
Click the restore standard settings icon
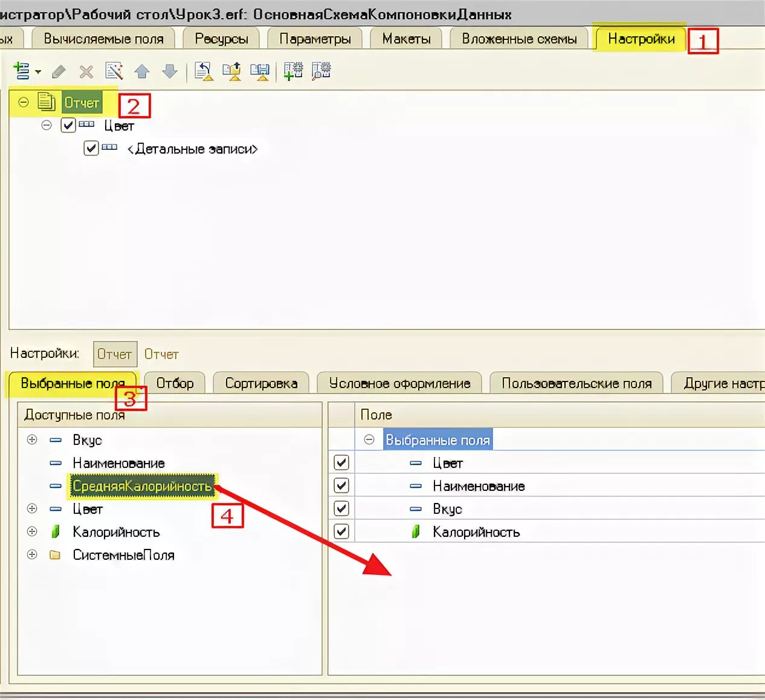tap(204, 71)
